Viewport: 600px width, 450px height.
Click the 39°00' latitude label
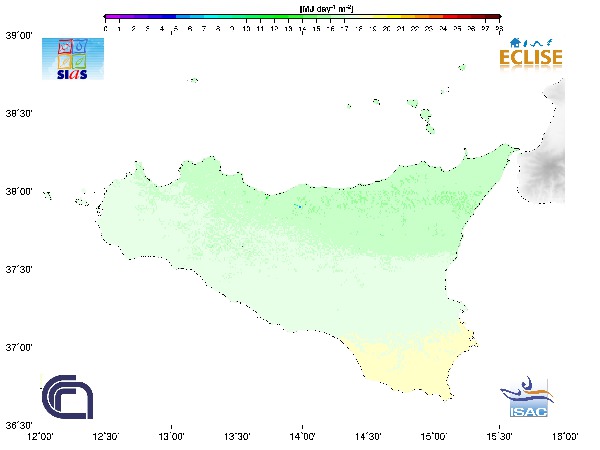19,36
